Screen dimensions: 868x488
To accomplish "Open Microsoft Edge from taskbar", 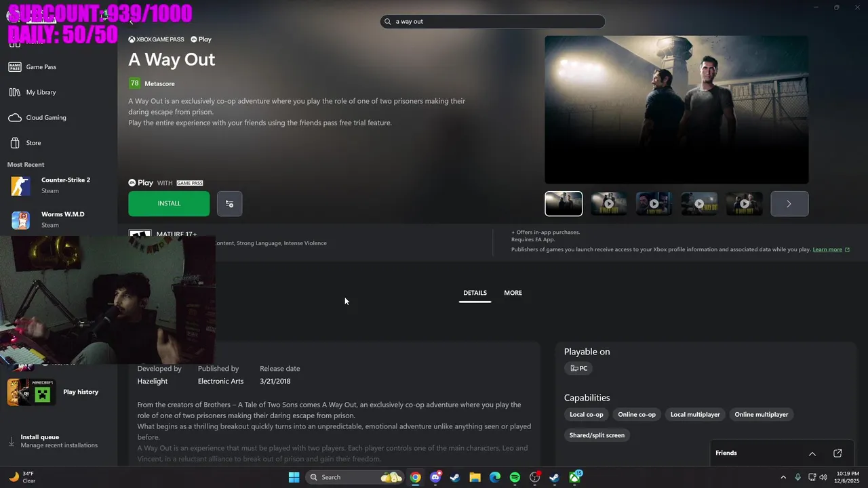I will coord(495,477).
